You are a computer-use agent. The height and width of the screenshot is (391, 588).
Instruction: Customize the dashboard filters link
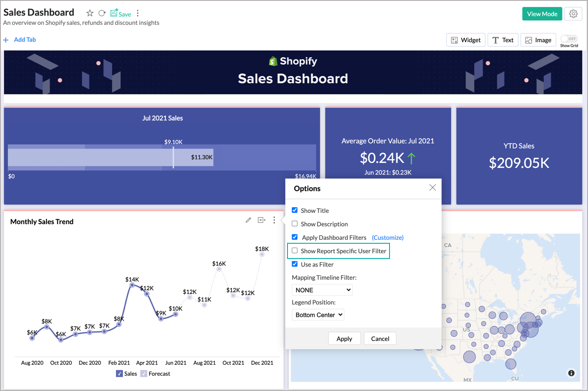point(388,237)
